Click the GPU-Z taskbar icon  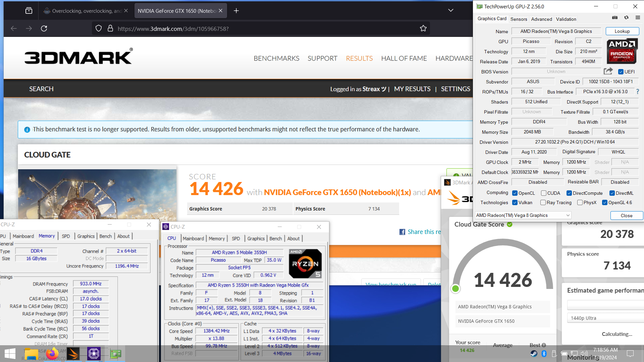tap(115, 354)
